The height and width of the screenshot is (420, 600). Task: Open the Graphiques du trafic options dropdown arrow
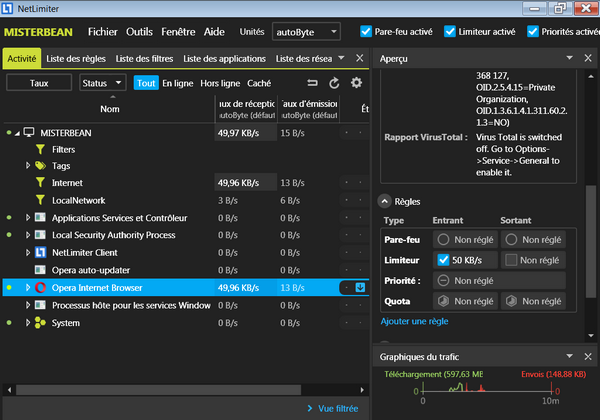(x=569, y=356)
